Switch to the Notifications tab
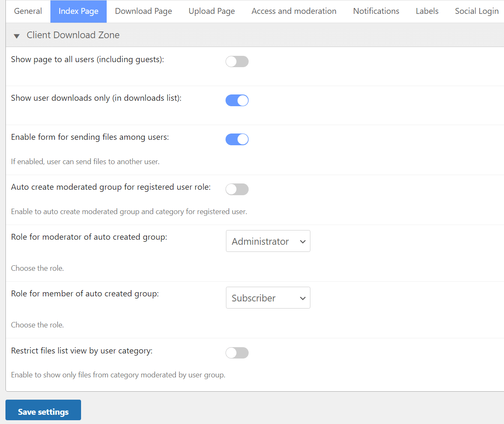 tap(376, 11)
